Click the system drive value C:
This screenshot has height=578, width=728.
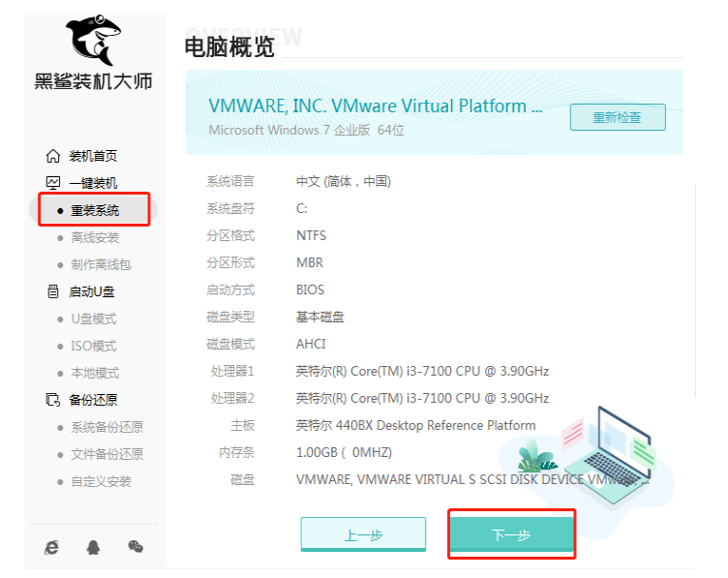tap(302, 208)
